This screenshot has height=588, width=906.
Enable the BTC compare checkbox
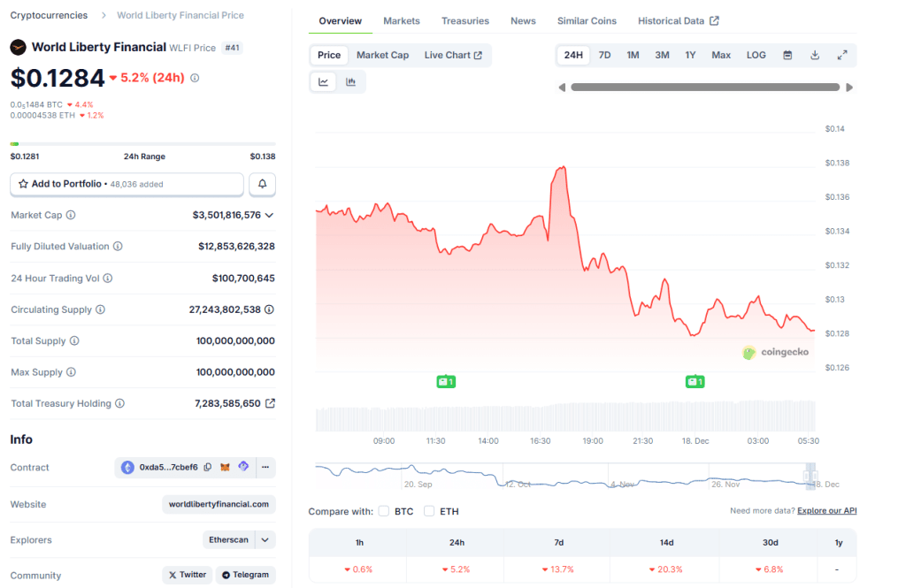click(384, 511)
